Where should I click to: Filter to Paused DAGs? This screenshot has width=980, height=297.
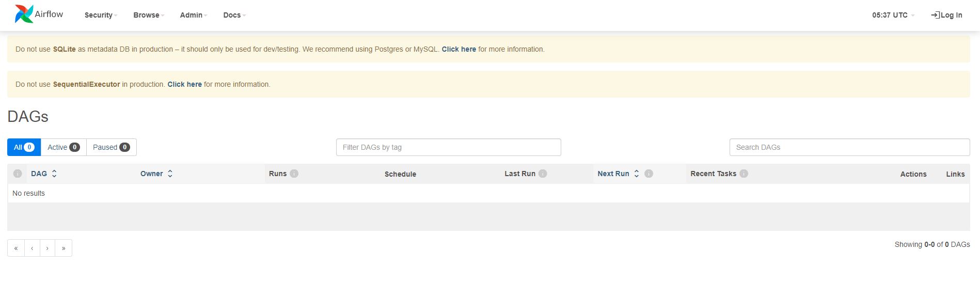tap(111, 147)
